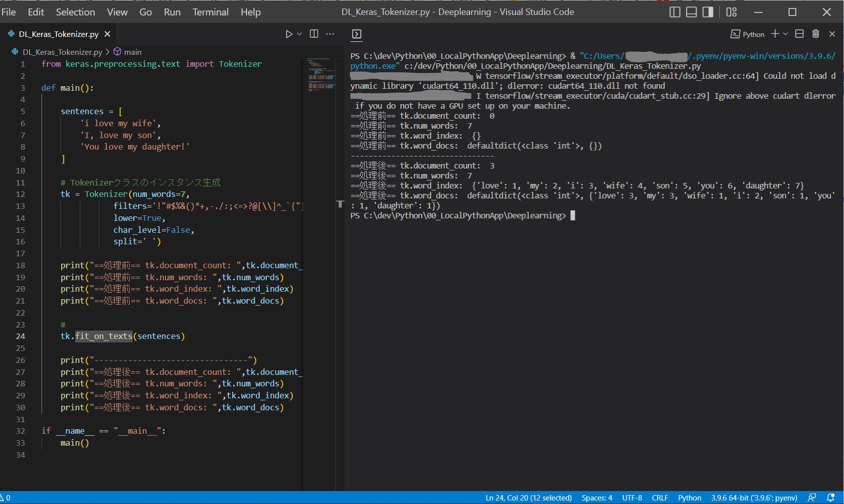
Task: Click 'main()' call on line 33
Action: [75, 443]
